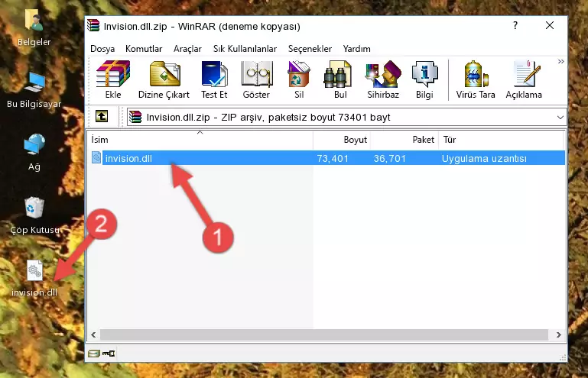588x378 pixels.
Task: Sort files by İsim column
Action: (x=200, y=140)
